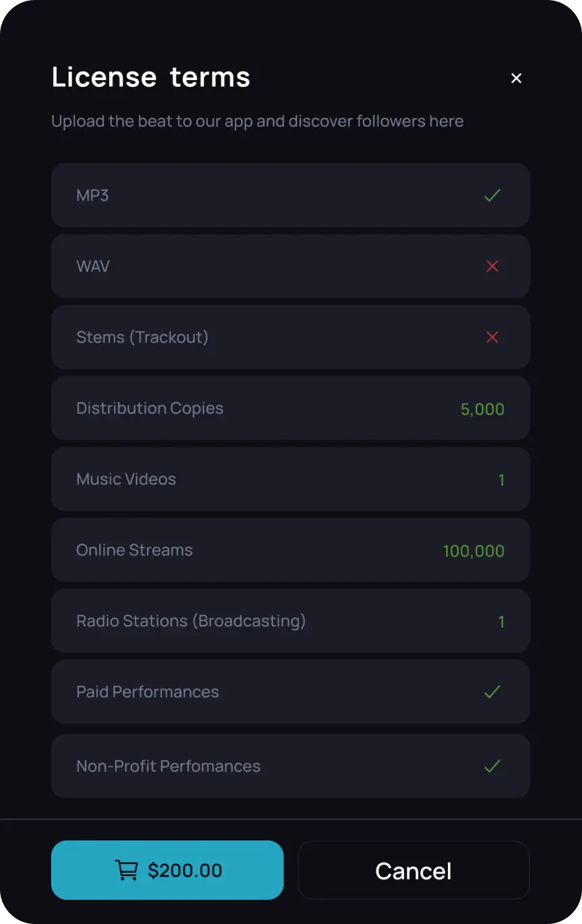Viewport: 582px width, 924px height.
Task: Click the red X for Stems (Trackout)
Action: point(492,337)
